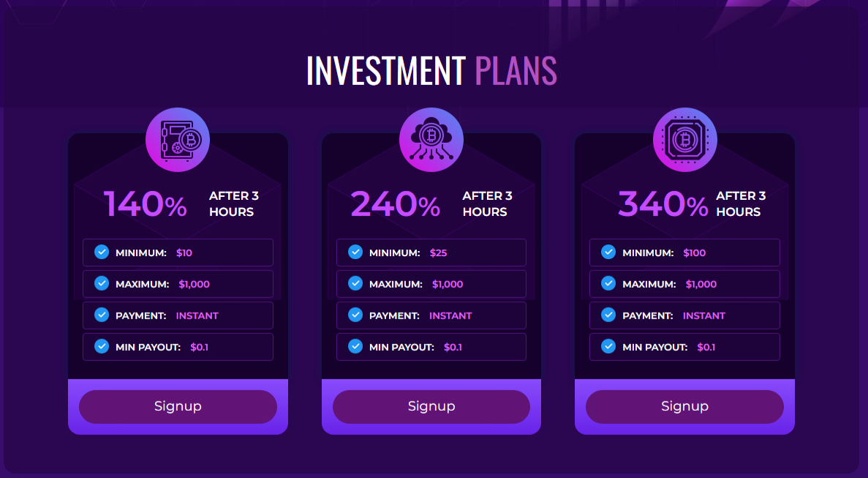Screen dimensions: 868x478
Task: Sign up for the 240% plan
Action: pyautogui.click(x=431, y=406)
